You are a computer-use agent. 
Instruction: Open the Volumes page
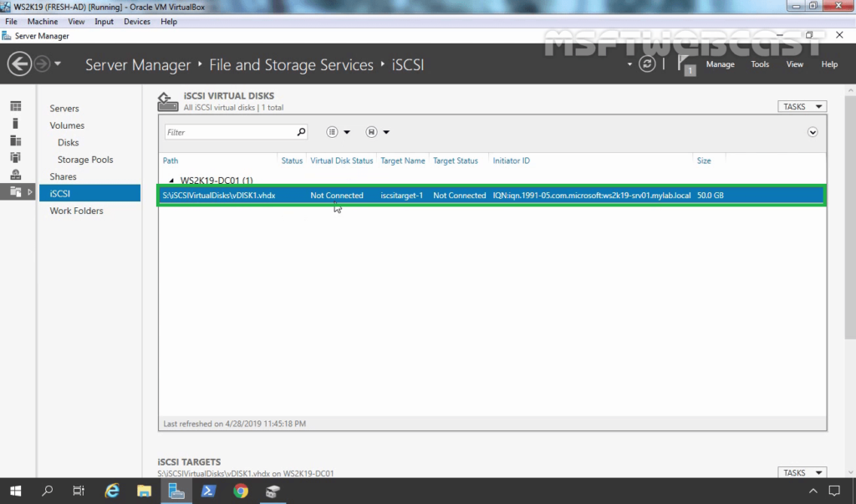(67, 125)
